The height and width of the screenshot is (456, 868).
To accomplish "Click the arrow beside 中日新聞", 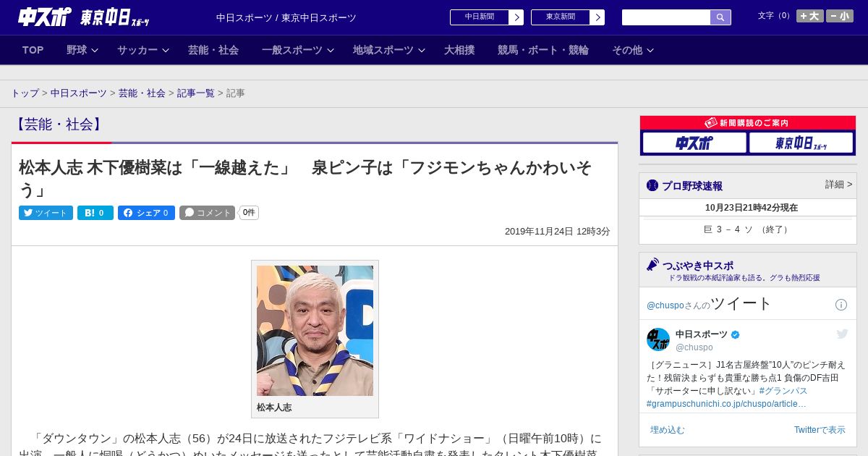I will [516, 17].
